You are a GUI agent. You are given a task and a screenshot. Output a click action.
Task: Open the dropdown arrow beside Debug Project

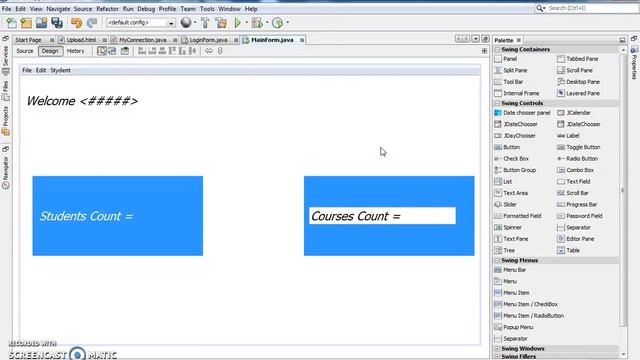coord(267,23)
